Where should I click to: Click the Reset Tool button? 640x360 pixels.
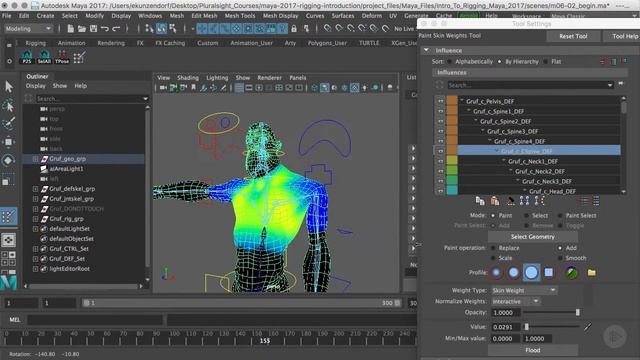click(573, 36)
